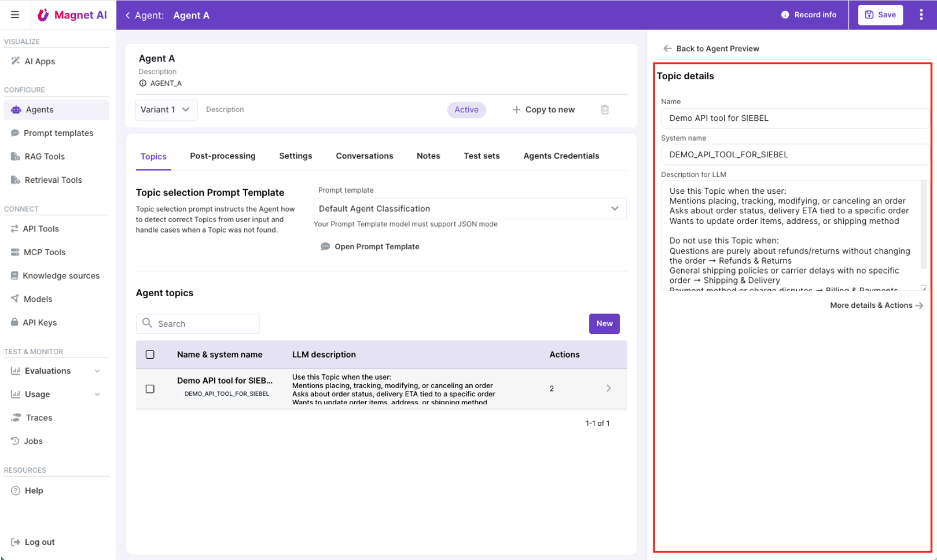
Task: Open the three-dot more options menu
Action: (x=921, y=15)
